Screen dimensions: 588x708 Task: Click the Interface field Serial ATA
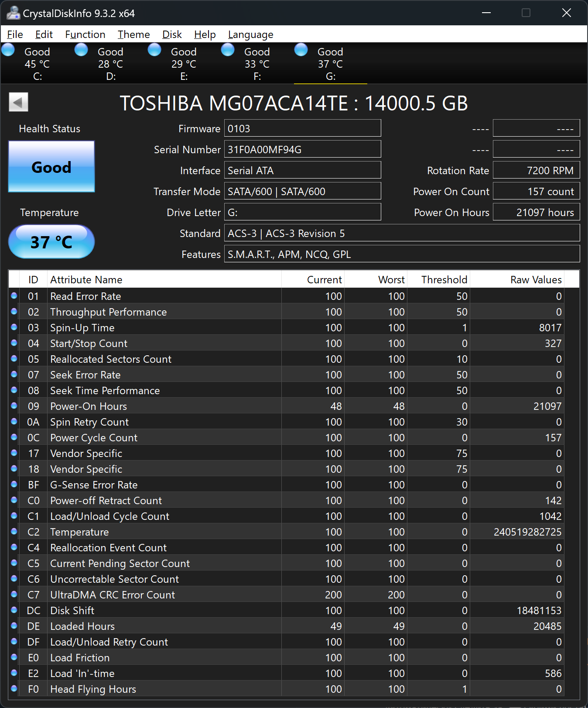[x=303, y=170]
